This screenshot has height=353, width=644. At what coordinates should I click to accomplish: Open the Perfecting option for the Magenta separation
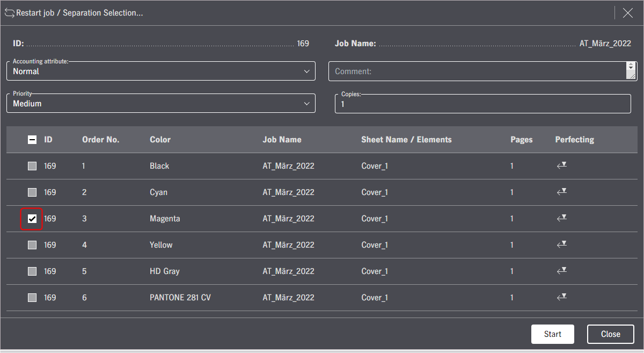click(561, 218)
